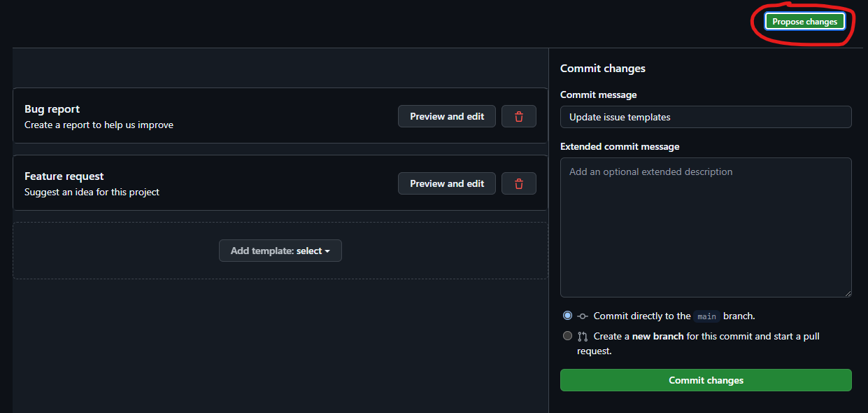Click 'Create a report to help us improve' text
This screenshot has width=868, height=413.
[99, 125]
